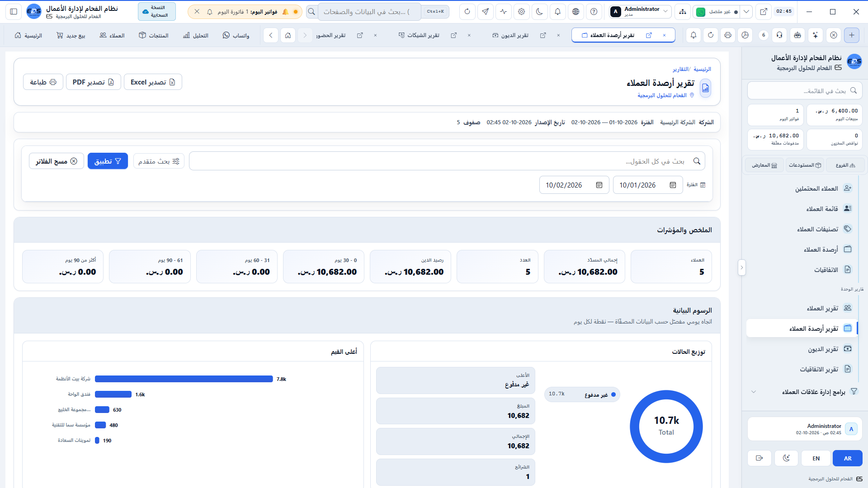The height and width of the screenshot is (488, 868).
Task: Close the تقرير أرصدة العملاء tab
Action: tap(664, 35)
